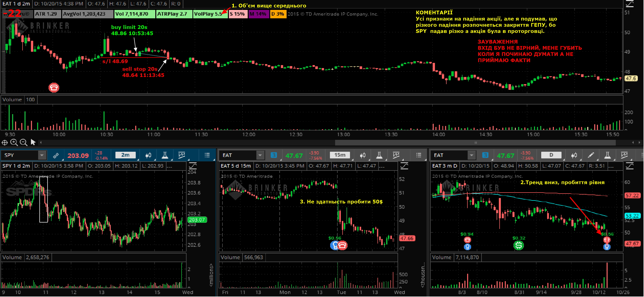644x297 pixels.
Task: Click the 53.22 cyan price bubble
Action: pos(633,216)
